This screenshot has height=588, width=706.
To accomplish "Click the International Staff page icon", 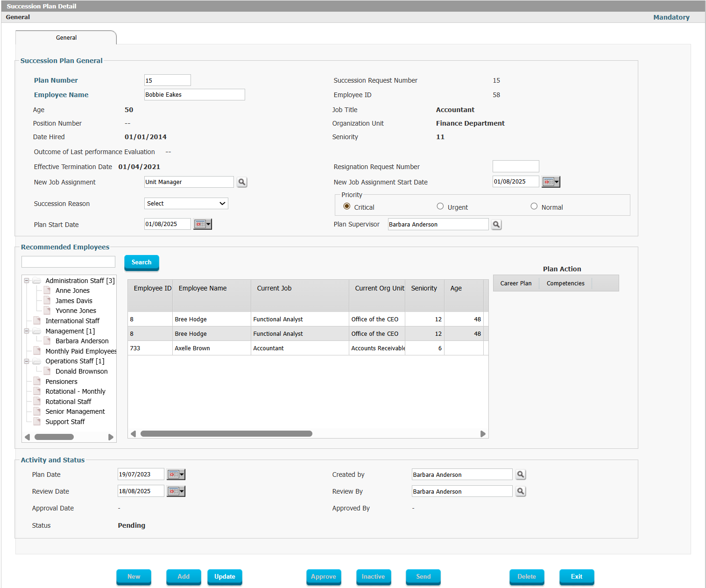I will pos(37,320).
